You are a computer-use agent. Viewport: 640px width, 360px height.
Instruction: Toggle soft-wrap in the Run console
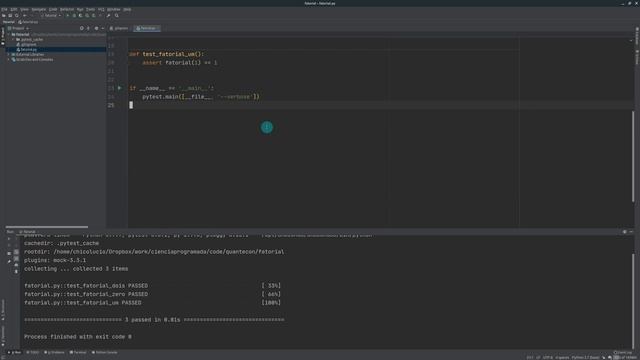click(16, 252)
